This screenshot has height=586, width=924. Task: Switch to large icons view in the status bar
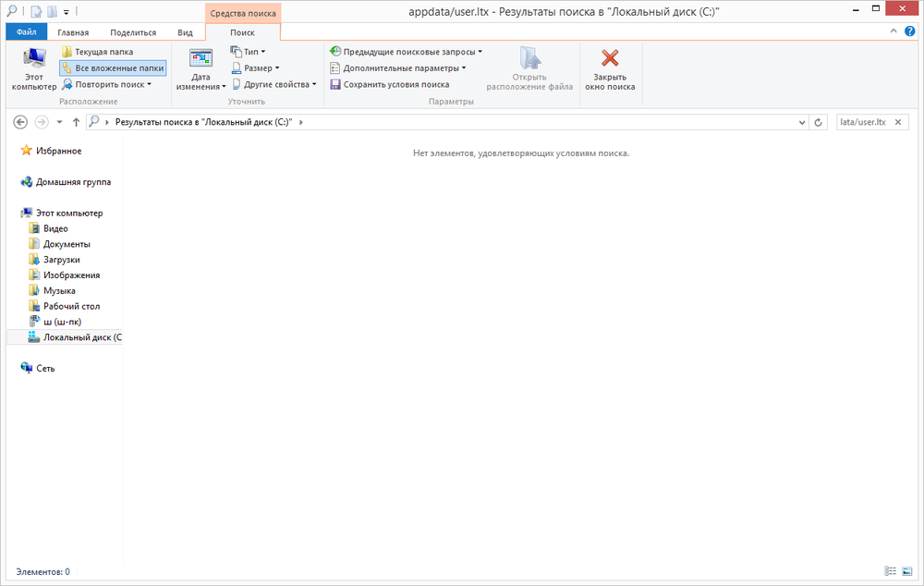(907, 571)
